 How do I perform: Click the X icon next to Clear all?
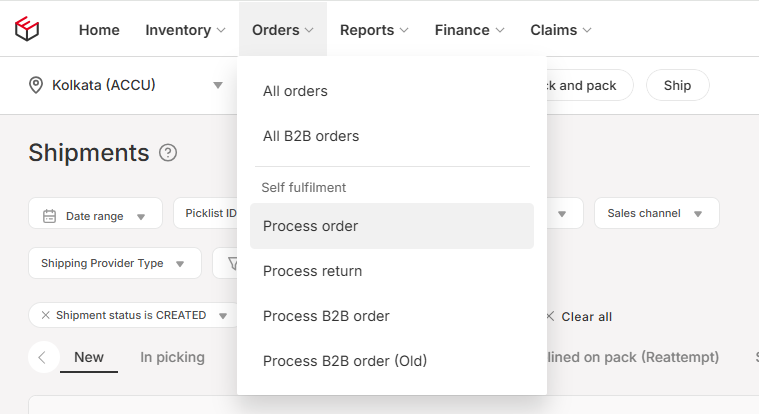tap(550, 317)
